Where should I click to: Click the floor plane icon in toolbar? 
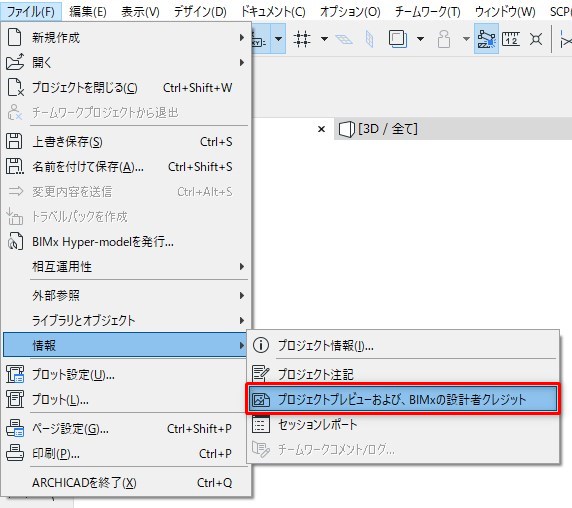coord(344,39)
